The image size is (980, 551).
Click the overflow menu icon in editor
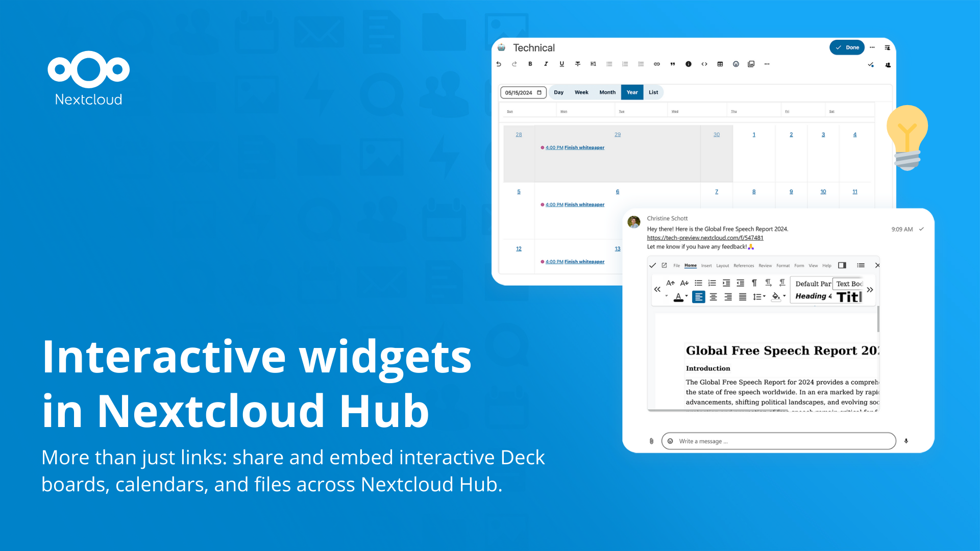coord(767,64)
